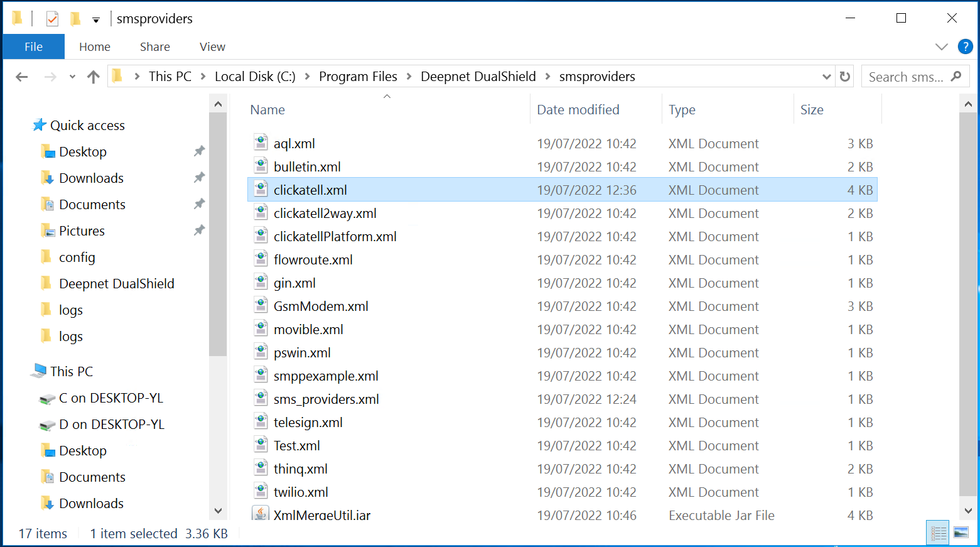Viewport: 980px width, 547px height.
Task: Open the File menu tab
Action: [x=33, y=46]
